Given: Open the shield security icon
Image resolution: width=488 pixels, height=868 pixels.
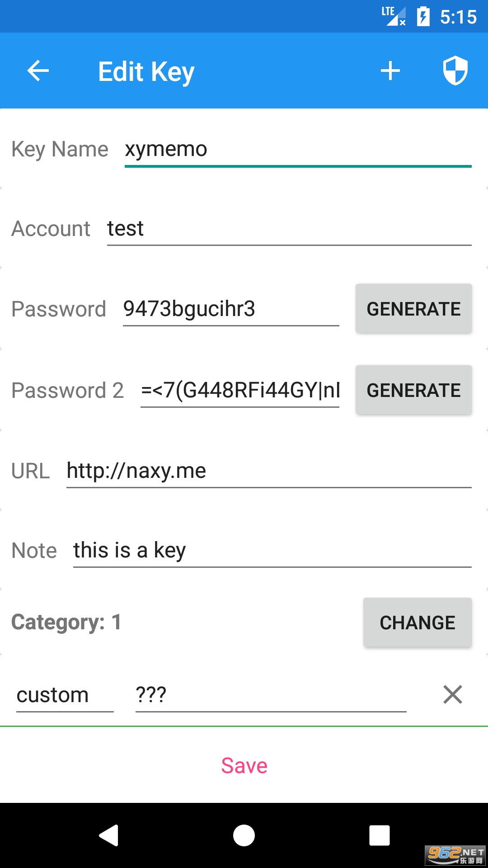Looking at the screenshot, I should tap(455, 71).
